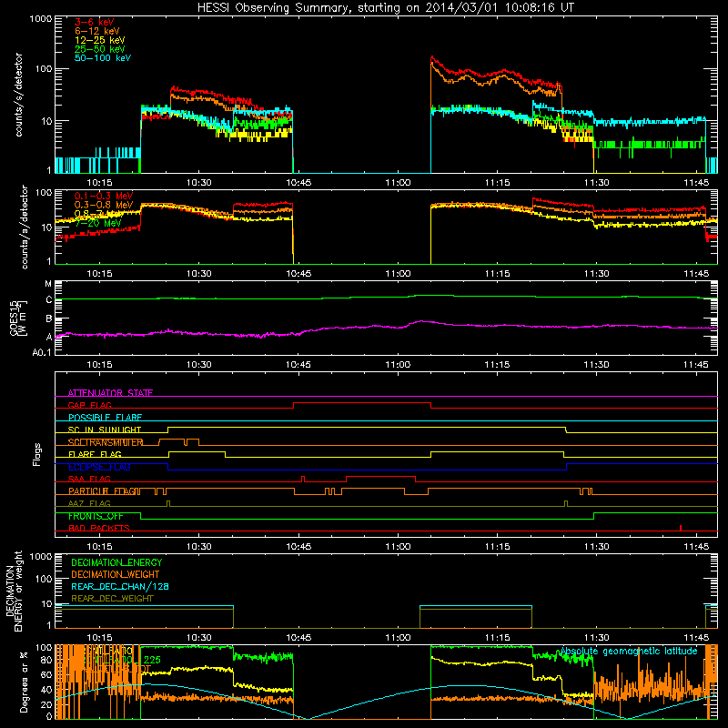Screen dimensions: 728x728
Task: Select the green 25-50 keV legend label
Action: tap(99, 49)
